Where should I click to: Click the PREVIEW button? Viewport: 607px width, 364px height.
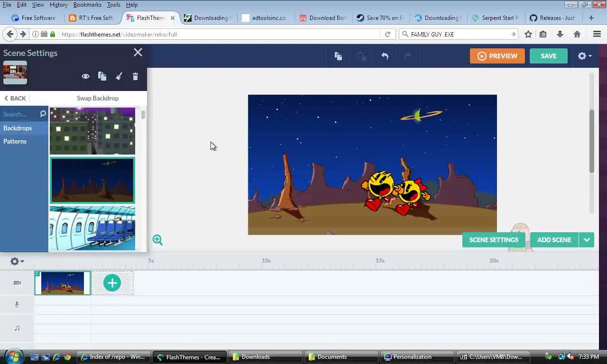click(x=497, y=56)
